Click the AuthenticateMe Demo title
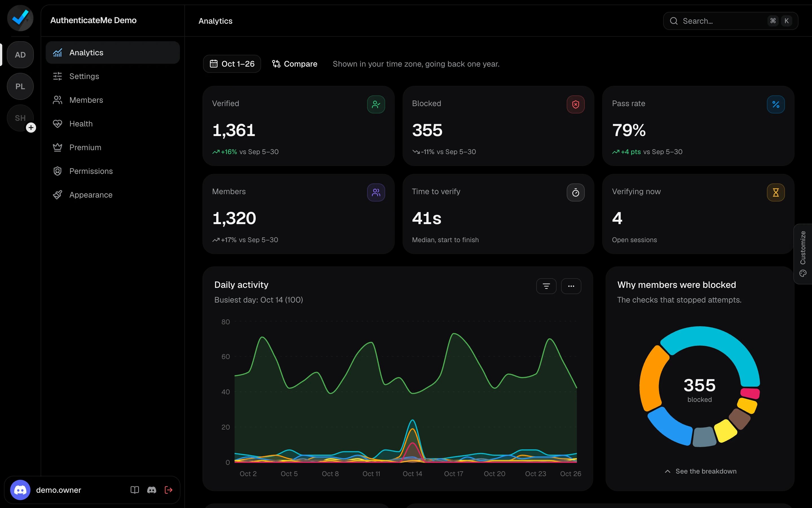Viewport: 812px width, 508px height. (x=93, y=20)
